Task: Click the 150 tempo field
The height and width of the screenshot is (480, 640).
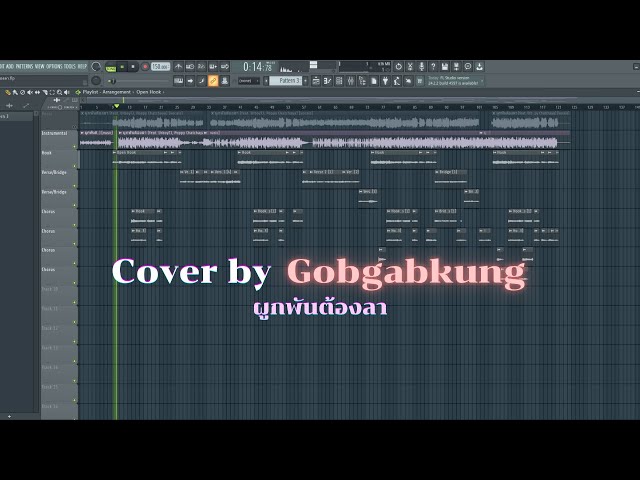Action: (160, 67)
